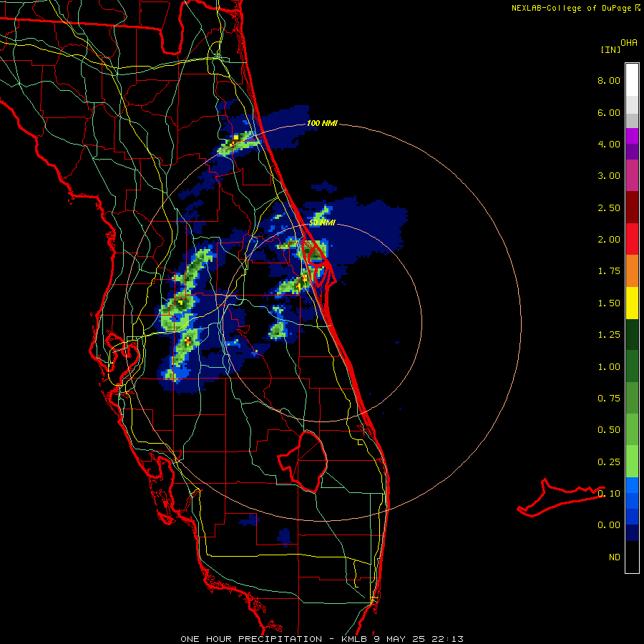The image size is (644, 644).
Task: Click the NEXLAB-College of DuPage credit text
Action: 576,8
